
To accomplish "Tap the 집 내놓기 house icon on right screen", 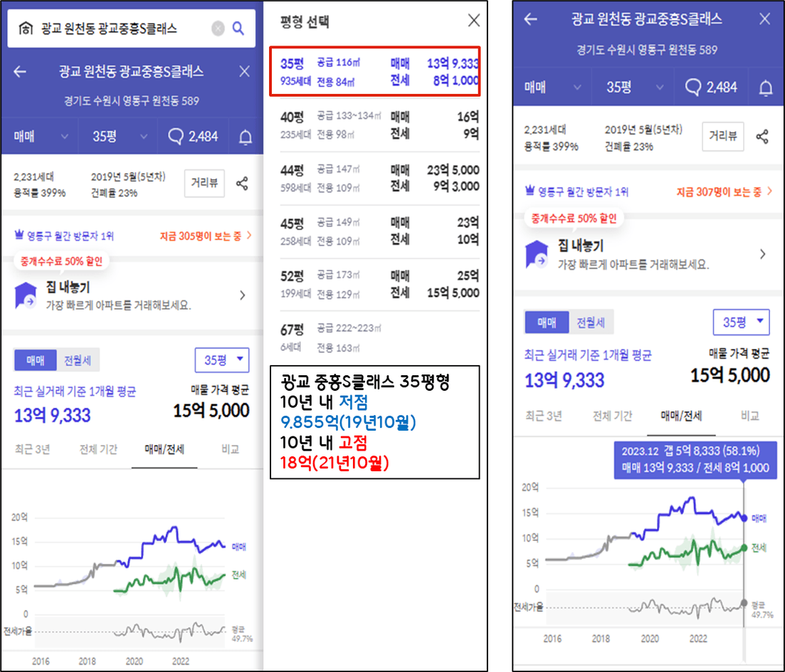I will click(x=536, y=254).
